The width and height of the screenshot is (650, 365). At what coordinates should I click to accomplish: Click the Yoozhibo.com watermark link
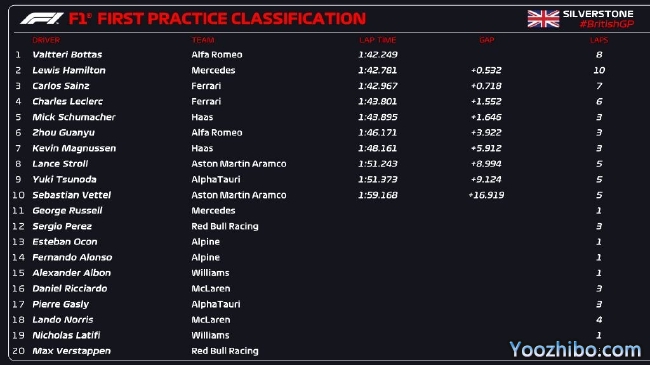coord(575,349)
